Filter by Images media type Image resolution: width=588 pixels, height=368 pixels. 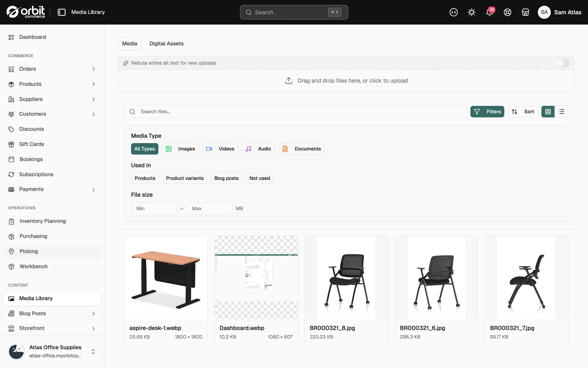tap(180, 149)
